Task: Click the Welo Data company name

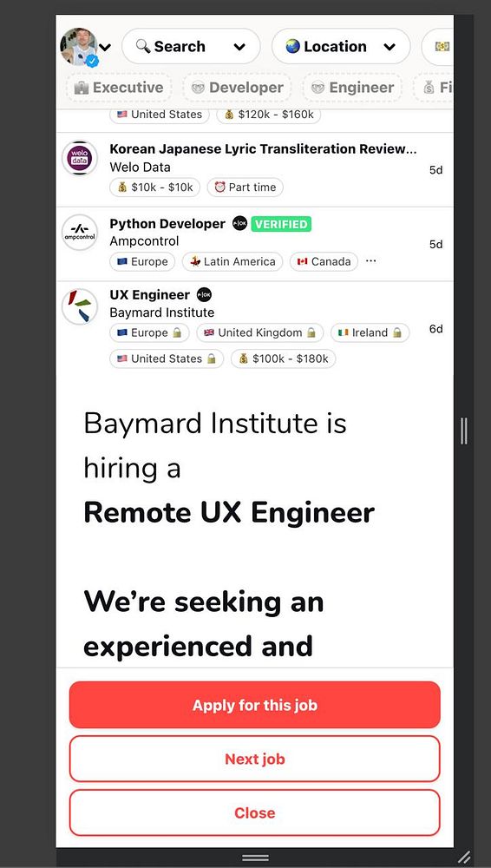Action: point(140,168)
